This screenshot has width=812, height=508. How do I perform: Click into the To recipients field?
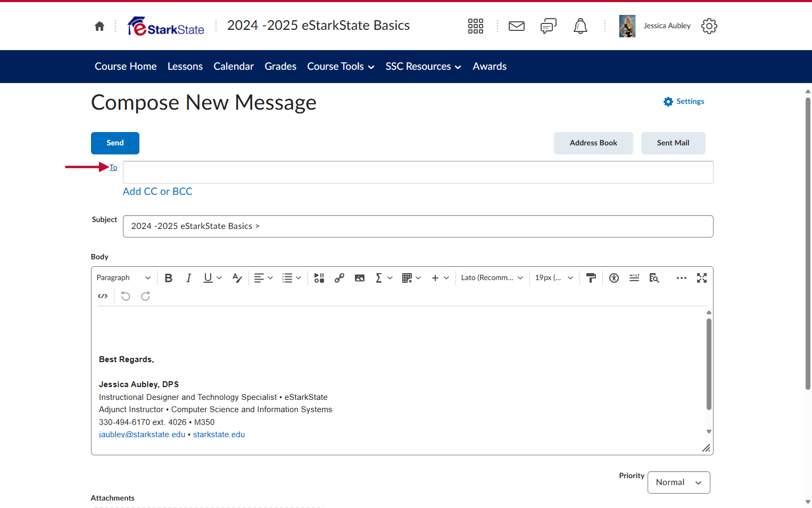(x=418, y=173)
